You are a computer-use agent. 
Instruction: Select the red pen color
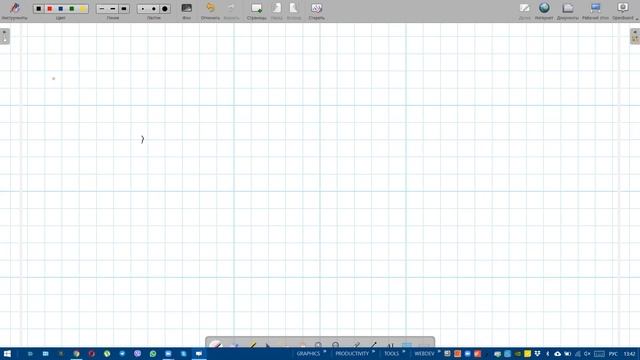click(x=50, y=9)
